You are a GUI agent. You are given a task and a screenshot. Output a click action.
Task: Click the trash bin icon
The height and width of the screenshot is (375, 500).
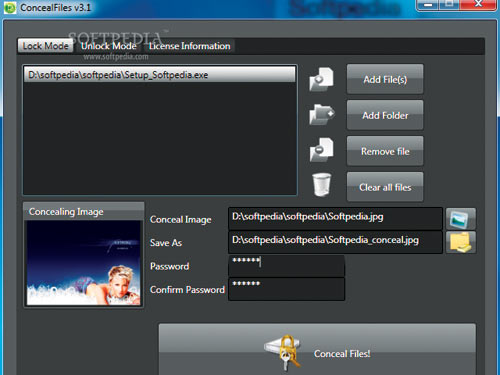click(322, 184)
